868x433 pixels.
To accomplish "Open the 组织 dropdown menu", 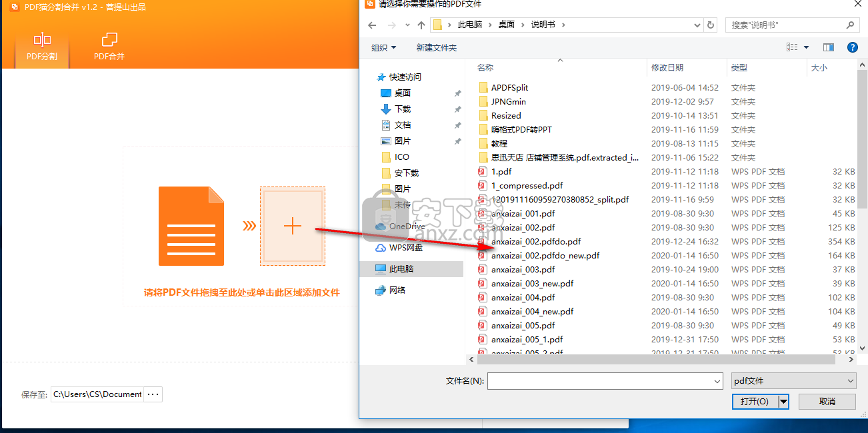I will (384, 47).
